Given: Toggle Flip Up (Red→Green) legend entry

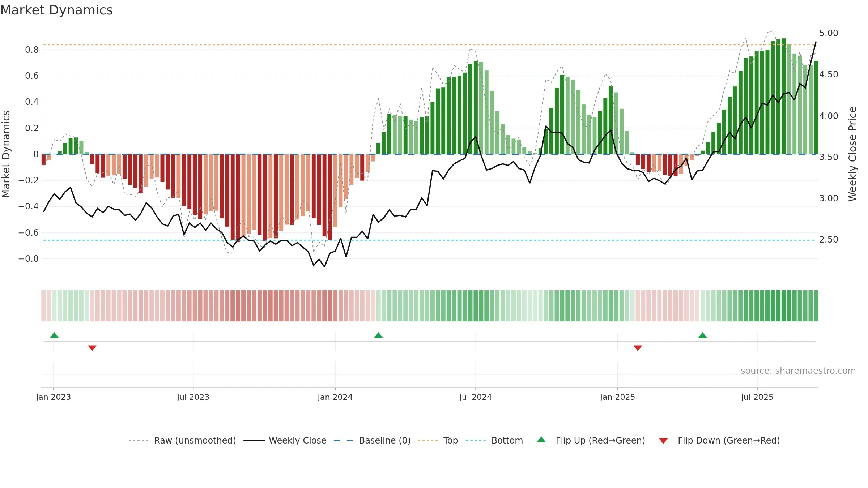Looking at the screenshot, I should click(x=591, y=440).
